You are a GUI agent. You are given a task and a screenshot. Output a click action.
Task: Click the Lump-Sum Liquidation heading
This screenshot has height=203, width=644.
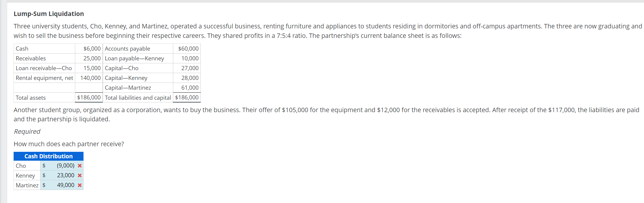pyautogui.click(x=49, y=14)
